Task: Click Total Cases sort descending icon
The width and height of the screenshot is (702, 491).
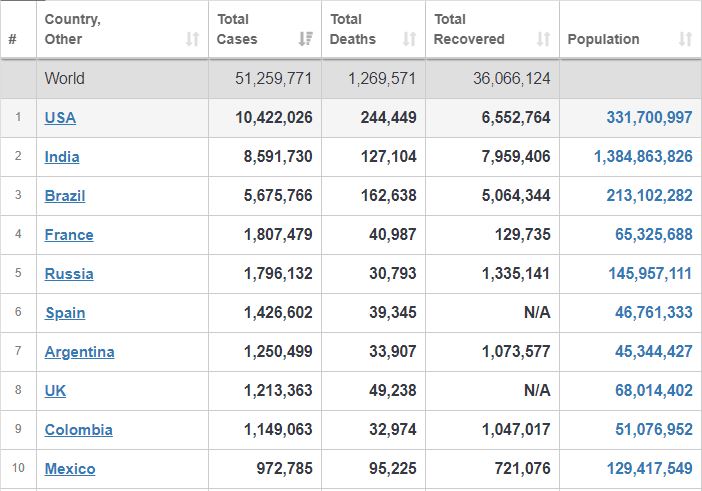Action: click(306, 39)
